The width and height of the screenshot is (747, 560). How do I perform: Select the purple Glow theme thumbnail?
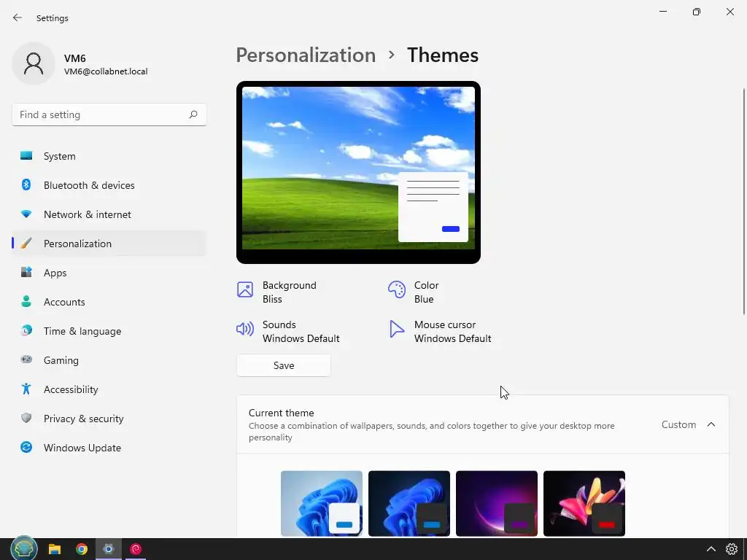point(496,503)
